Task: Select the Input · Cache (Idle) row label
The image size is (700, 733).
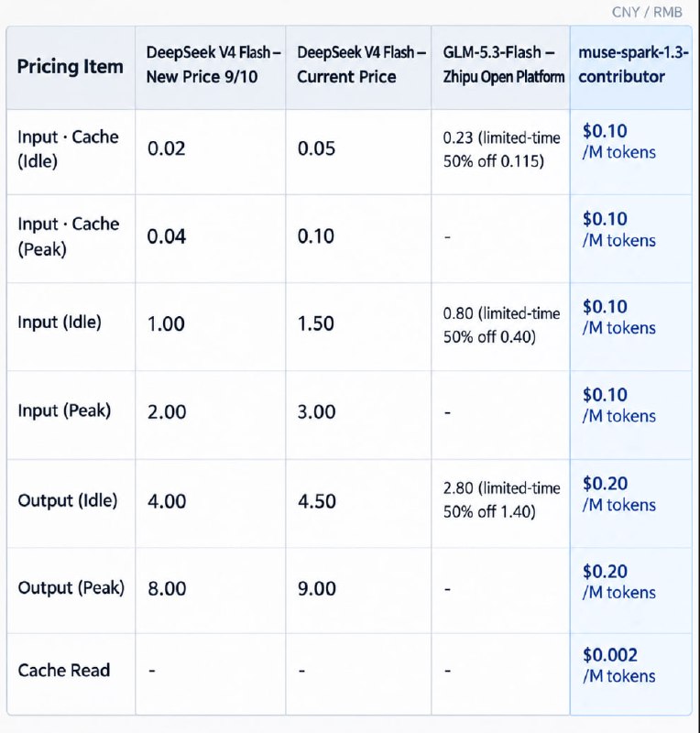Action: (x=69, y=149)
